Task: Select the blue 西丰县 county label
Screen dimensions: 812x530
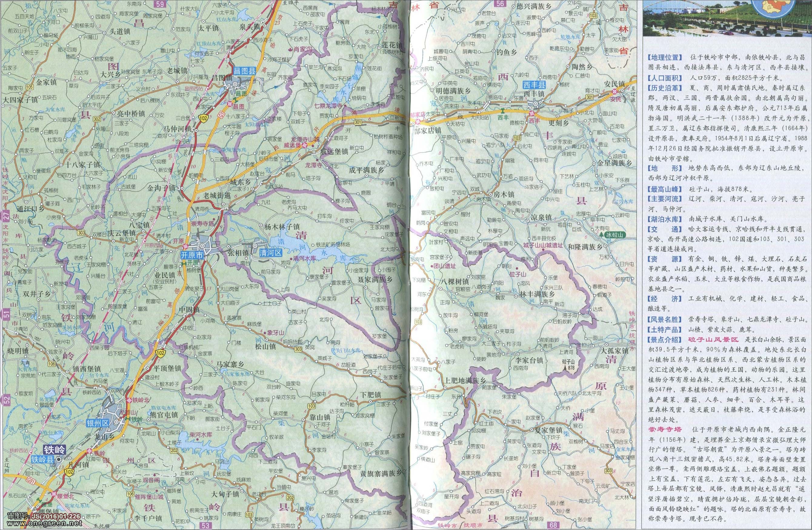Action: point(535,85)
